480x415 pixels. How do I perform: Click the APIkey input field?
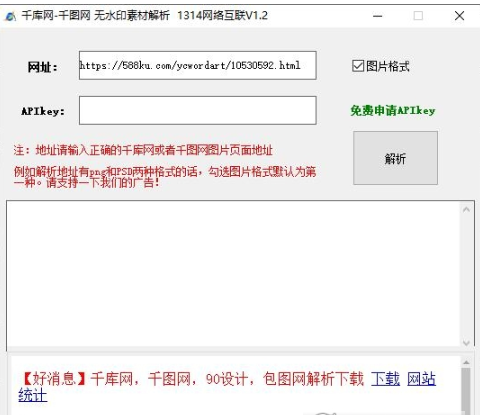[198, 110]
